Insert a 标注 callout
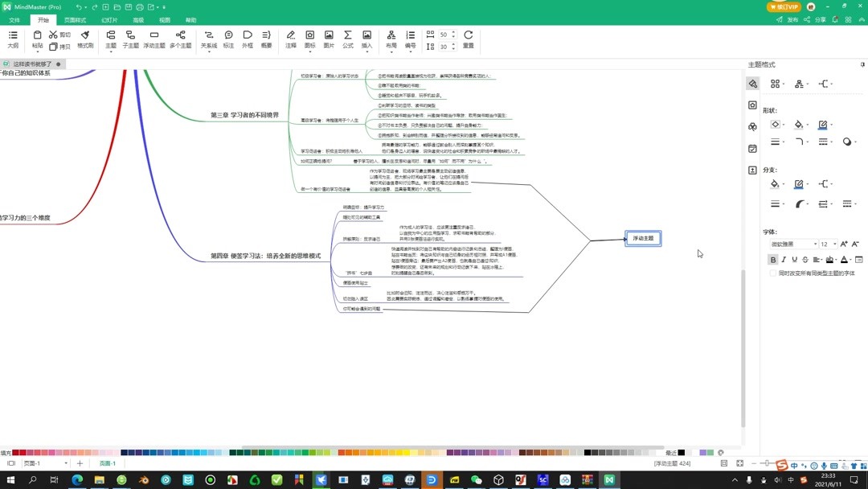This screenshot has height=489, width=868. pos(228,40)
